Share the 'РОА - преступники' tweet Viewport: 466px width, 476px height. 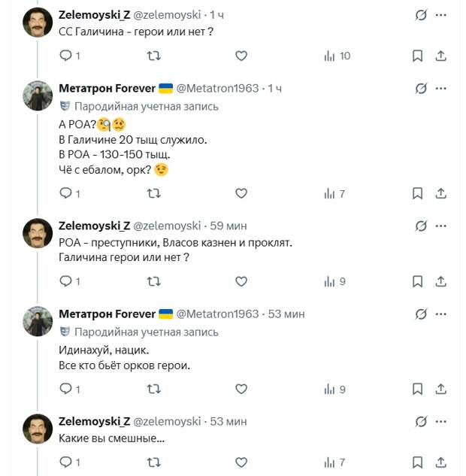441,281
